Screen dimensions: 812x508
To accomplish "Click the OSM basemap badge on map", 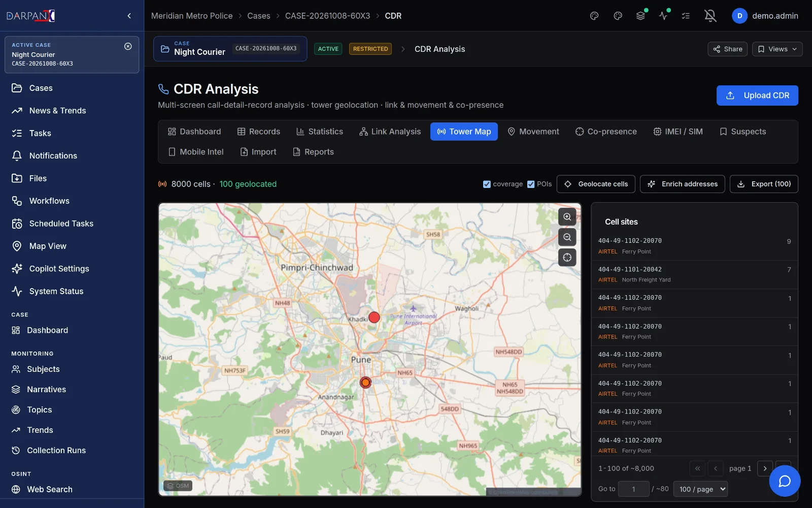I will tap(178, 486).
